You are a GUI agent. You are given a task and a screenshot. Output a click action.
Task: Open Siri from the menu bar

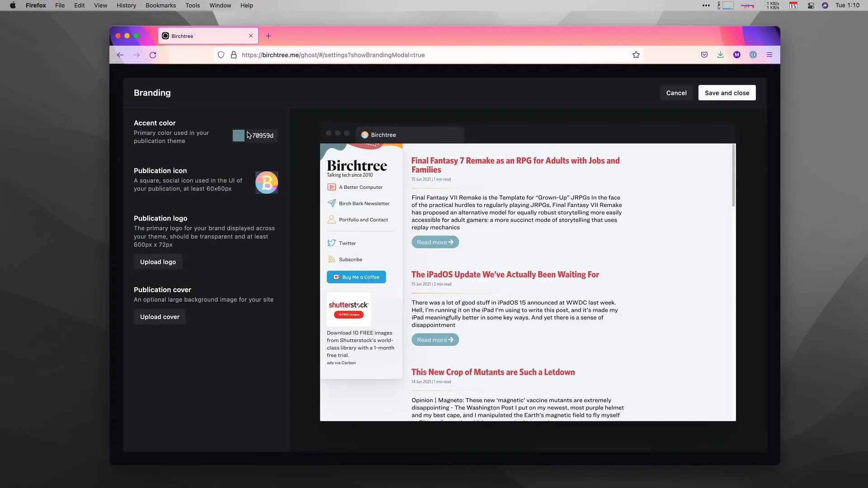click(825, 5)
